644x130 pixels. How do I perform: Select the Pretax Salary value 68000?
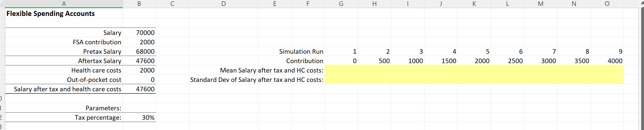click(x=139, y=52)
